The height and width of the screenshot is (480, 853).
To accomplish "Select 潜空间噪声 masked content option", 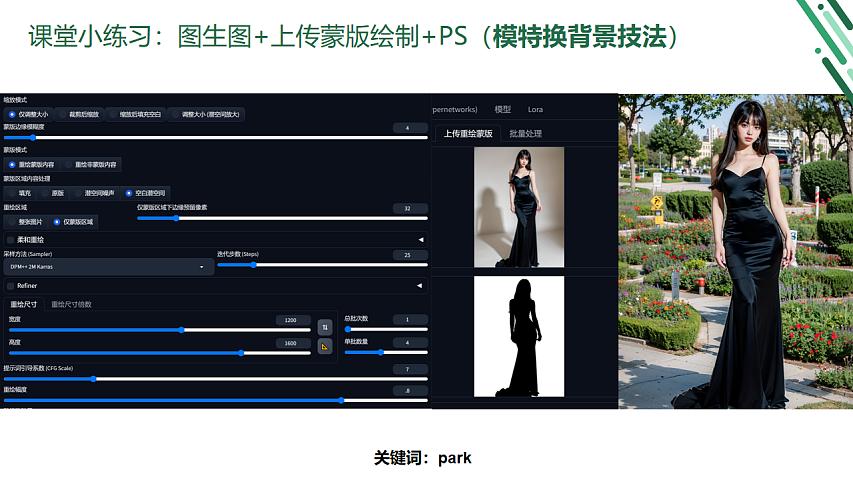I will tap(95, 193).
